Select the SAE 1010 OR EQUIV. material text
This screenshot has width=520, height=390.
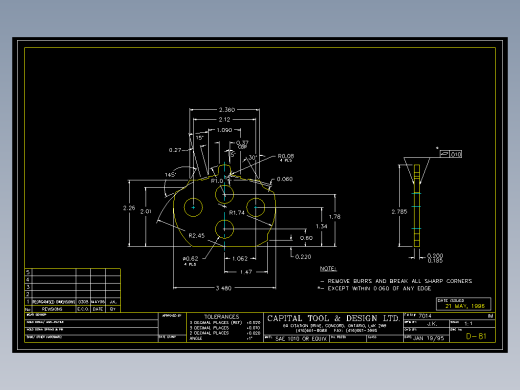pos(301,339)
